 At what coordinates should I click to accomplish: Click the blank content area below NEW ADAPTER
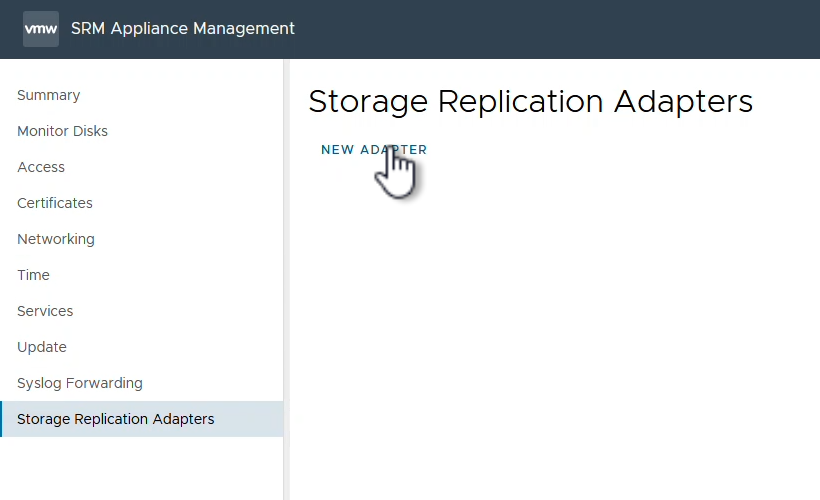click(x=550, y=330)
